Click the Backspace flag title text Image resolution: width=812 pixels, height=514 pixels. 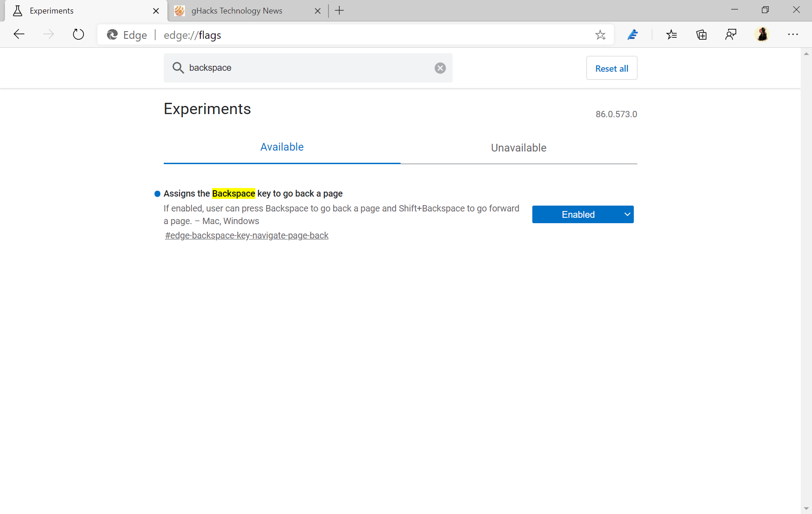pyautogui.click(x=253, y=193)
